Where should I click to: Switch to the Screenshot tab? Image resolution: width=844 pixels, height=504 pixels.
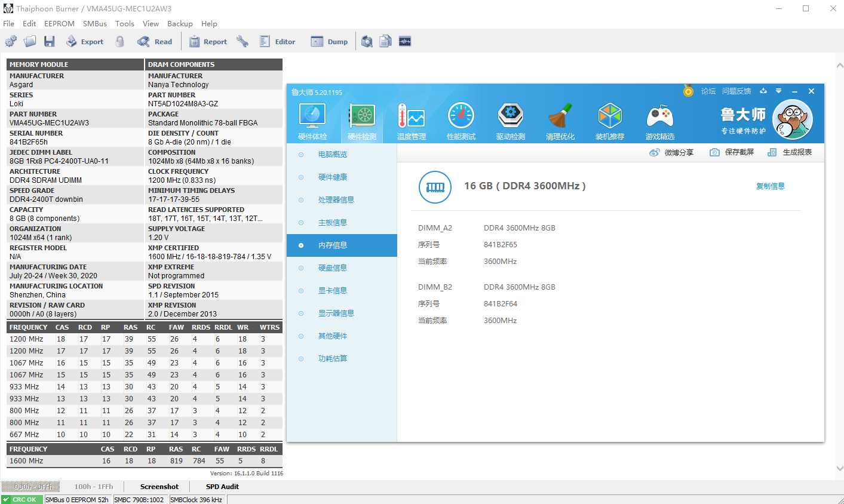tap(159, 487)
